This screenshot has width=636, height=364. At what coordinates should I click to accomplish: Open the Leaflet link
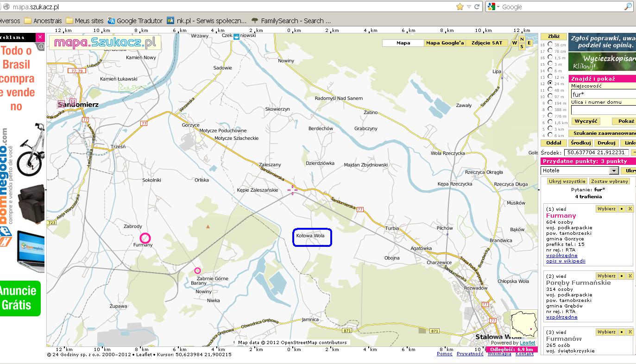pos(527,343)
